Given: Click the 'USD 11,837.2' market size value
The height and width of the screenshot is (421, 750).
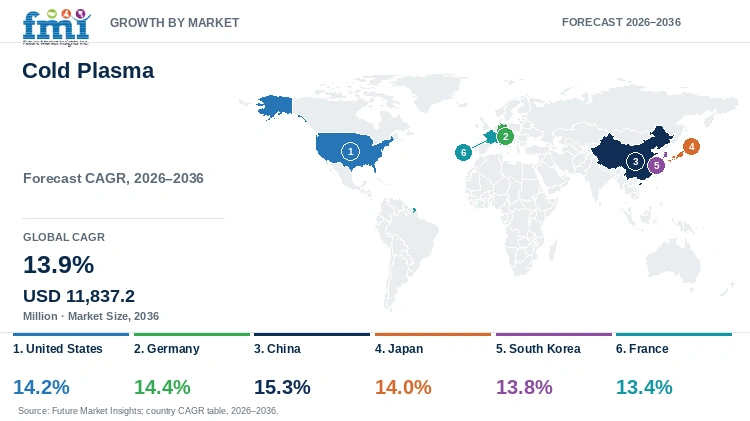Looking at the screenshot, I should click(x=79, y=296).
